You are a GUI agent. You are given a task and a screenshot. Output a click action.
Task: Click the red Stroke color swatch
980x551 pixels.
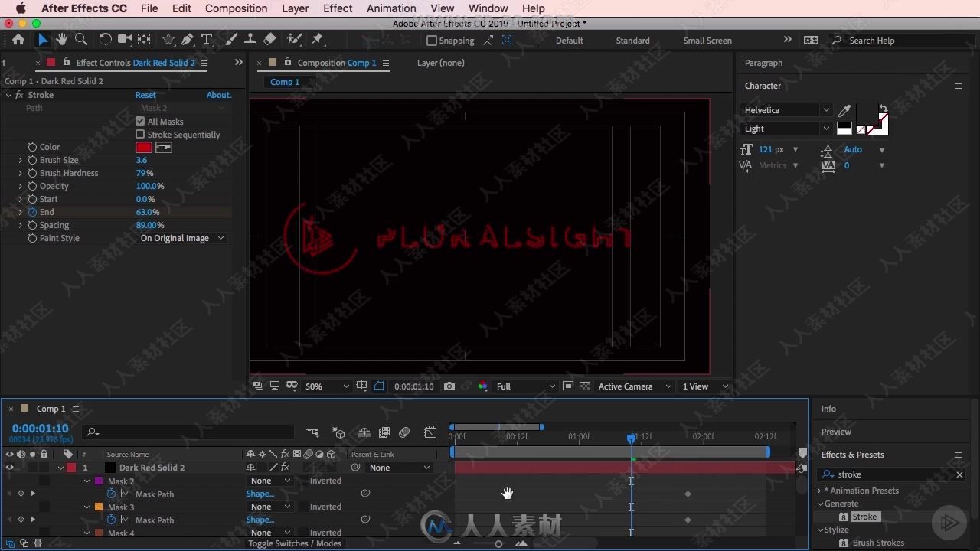coord(144,147)
